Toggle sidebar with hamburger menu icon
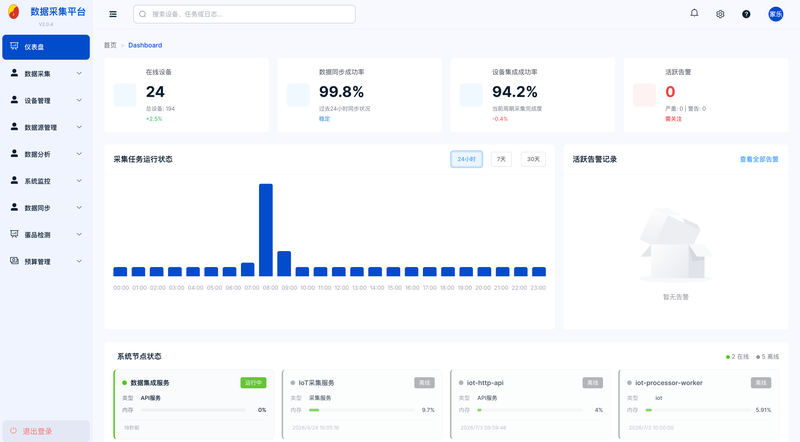 click(113, 14)
